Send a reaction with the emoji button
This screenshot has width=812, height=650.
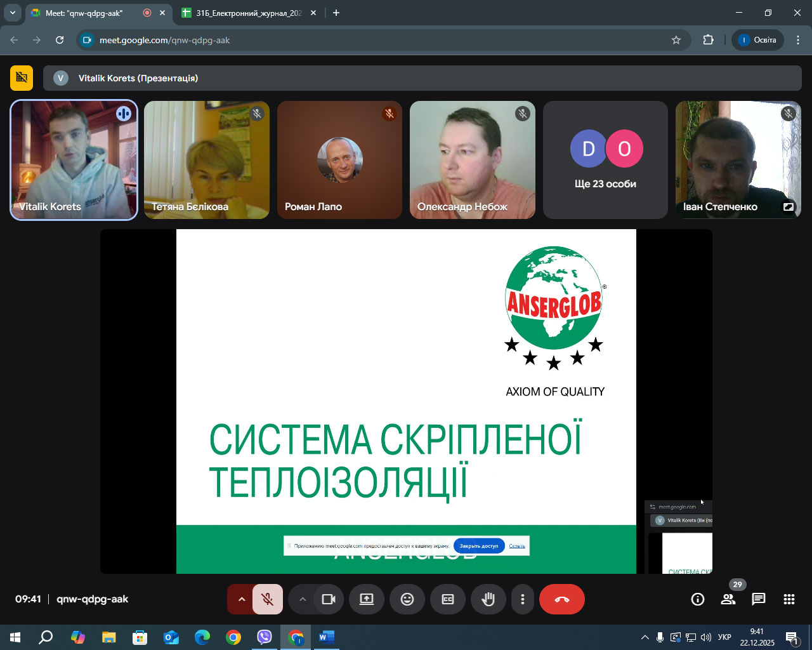(x=407, y=599)
